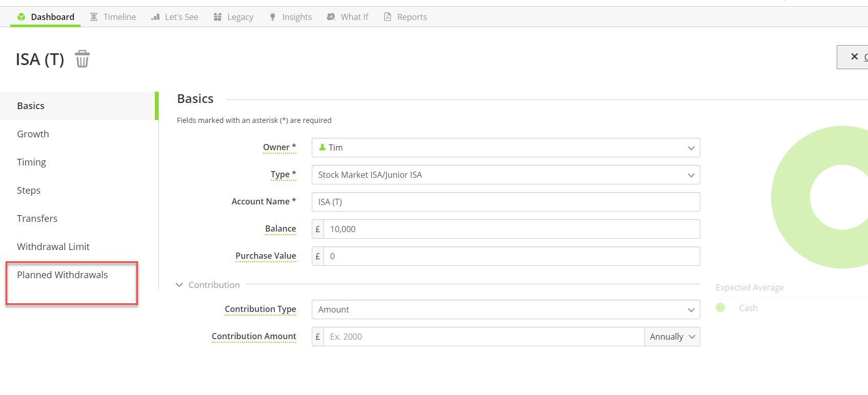Click the Purchase Value label
This screenshot has height=395, width=868.
[266, 256]
